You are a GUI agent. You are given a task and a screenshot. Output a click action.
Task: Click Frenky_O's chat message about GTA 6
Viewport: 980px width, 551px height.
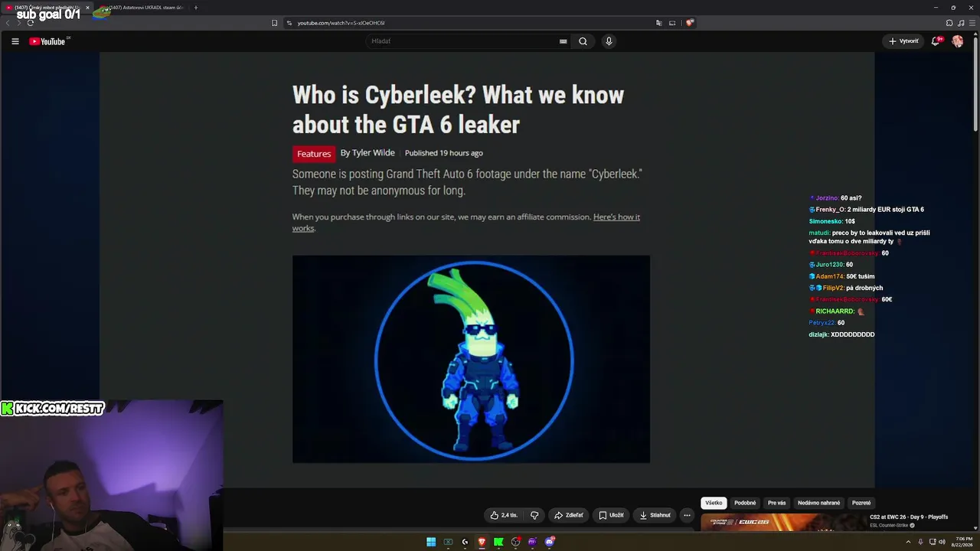(867, 210)
